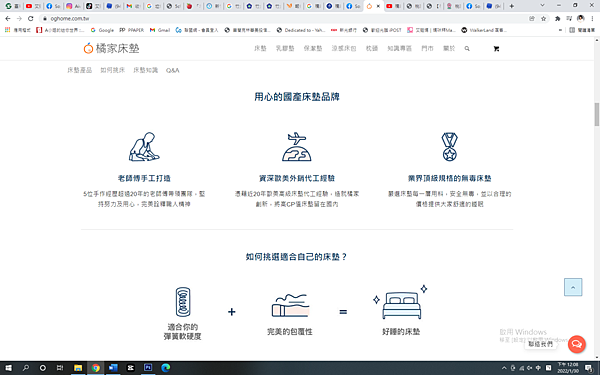Viewport: 600px width, 375px height.
Task: Open File Explorer from the taskbar
Action: 78,368
